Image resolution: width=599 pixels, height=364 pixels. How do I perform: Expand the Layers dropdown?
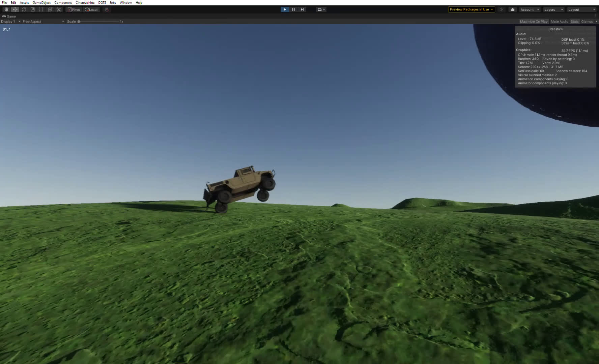(553, 9)
